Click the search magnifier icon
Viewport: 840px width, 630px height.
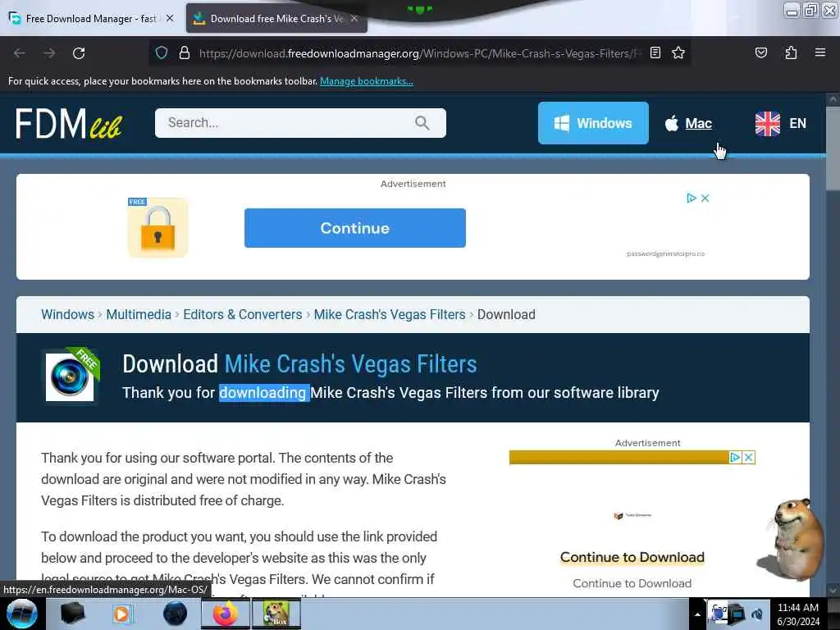click(x=422, y=123)
